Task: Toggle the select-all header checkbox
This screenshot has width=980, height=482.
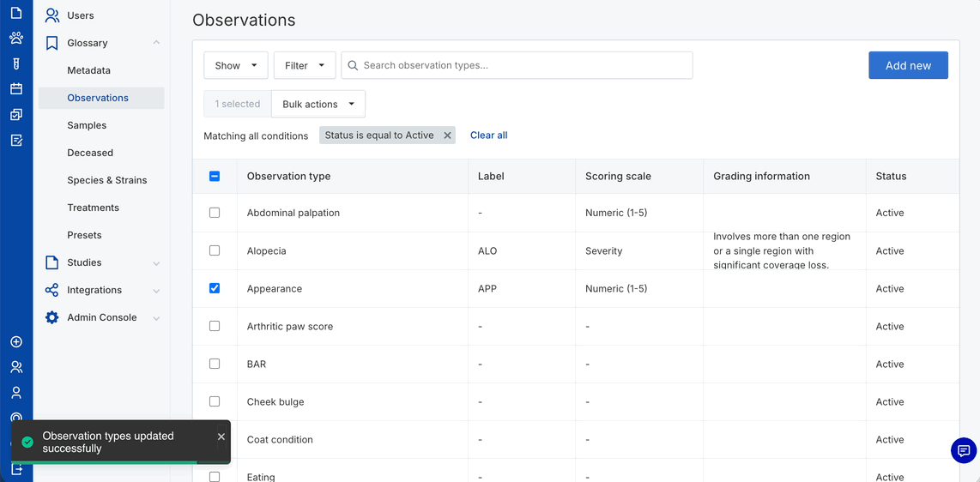Action: 215,176
